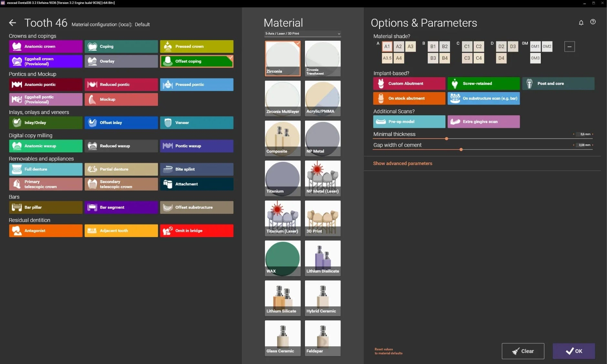The image size is (607, 364).
Task: Click the right arrow of Minimal thickness value
Action: point(592,134)
